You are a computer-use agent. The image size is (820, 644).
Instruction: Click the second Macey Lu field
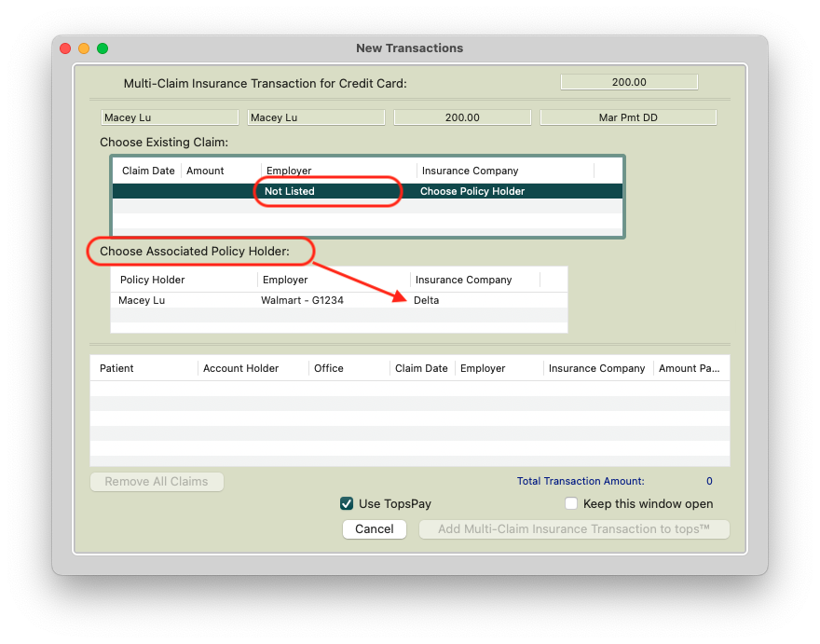tap(316, 117)
